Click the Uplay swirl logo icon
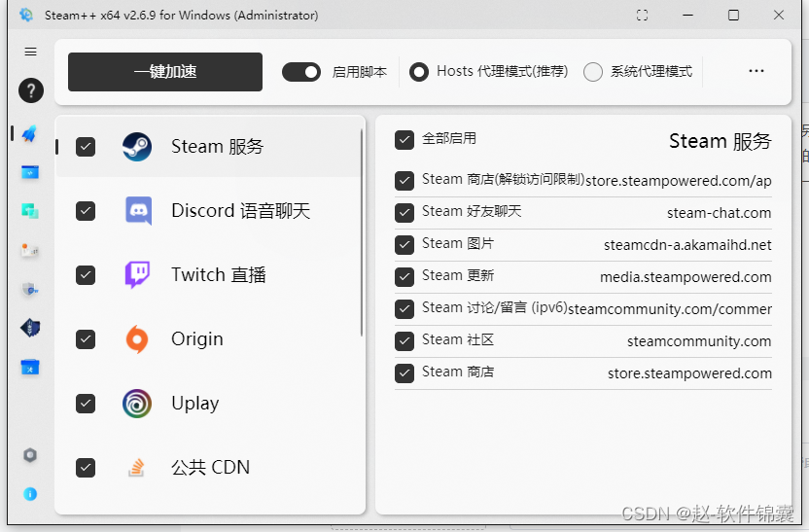This screenshot has height=532, width=809. coord(137,403)
